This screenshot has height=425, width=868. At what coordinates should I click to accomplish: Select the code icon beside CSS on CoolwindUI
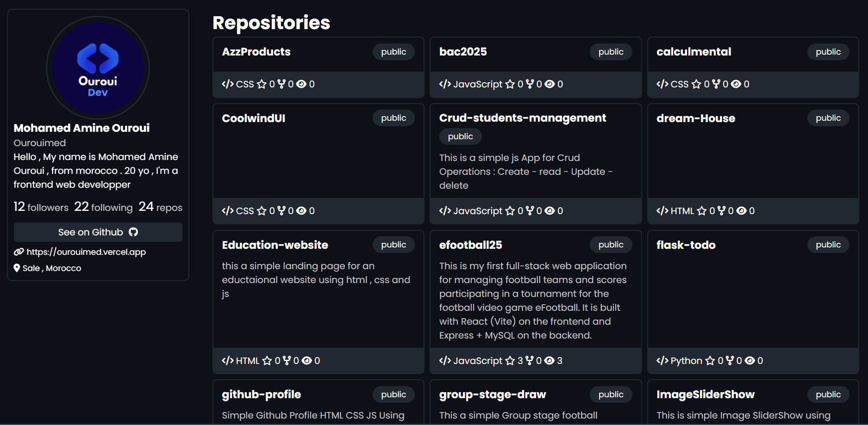point(227,210)
